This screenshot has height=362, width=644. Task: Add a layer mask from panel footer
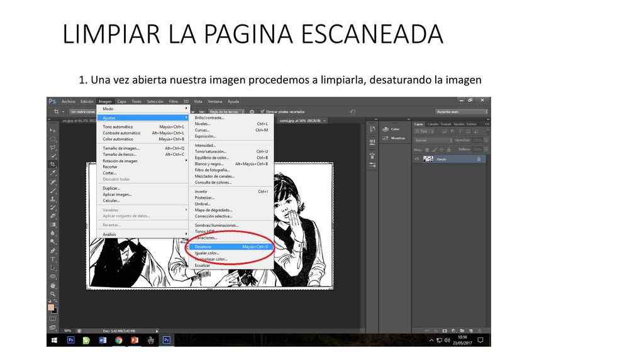[445, 331]
